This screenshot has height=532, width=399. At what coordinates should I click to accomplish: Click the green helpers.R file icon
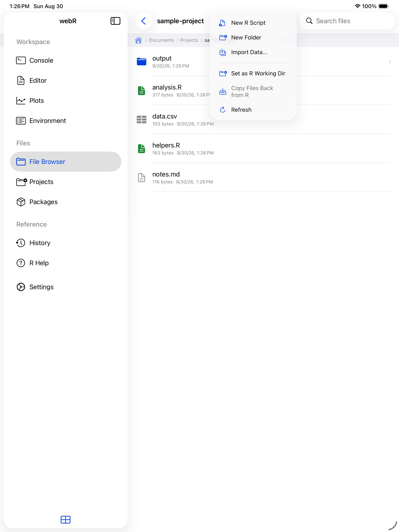tap(142, 149)
